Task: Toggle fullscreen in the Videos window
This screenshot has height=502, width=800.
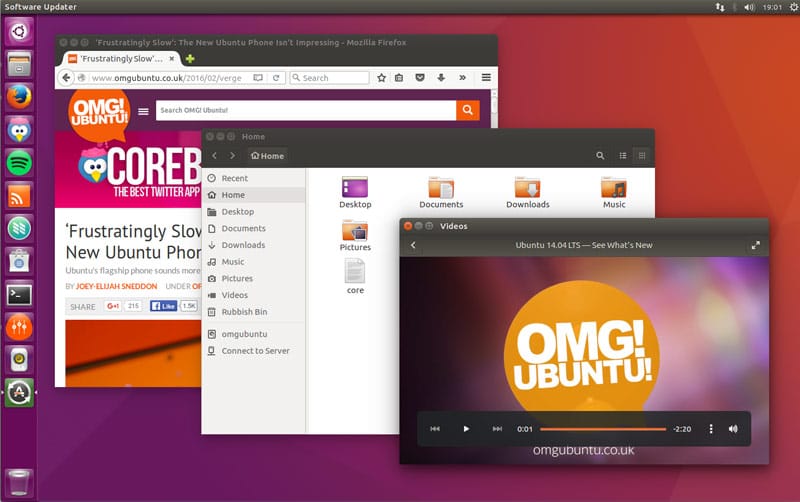Action: click(756, 245)
